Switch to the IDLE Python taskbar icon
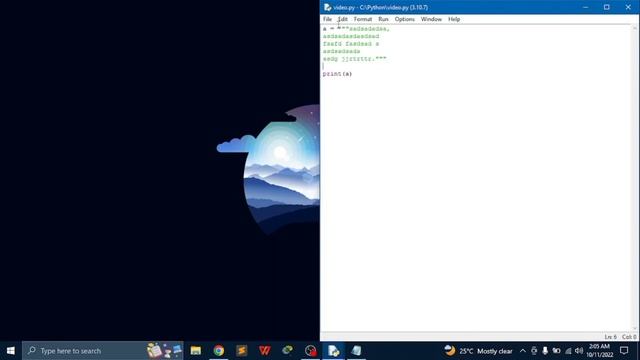The image size is (640, 360). click(333, 351)
